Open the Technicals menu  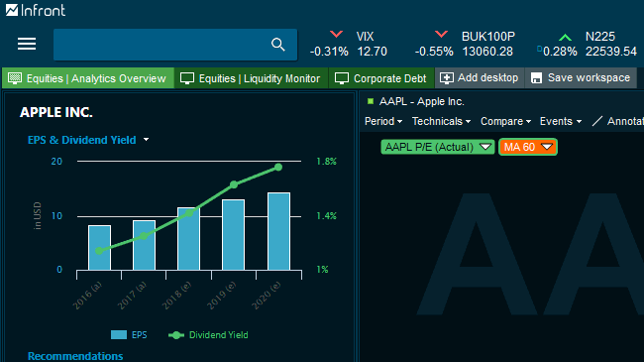(441, 121)
